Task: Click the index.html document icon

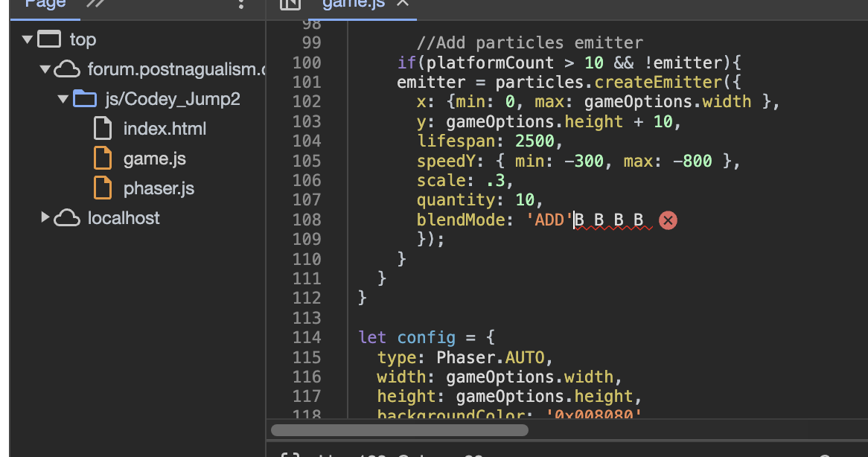Action: (x=103, y=129)
